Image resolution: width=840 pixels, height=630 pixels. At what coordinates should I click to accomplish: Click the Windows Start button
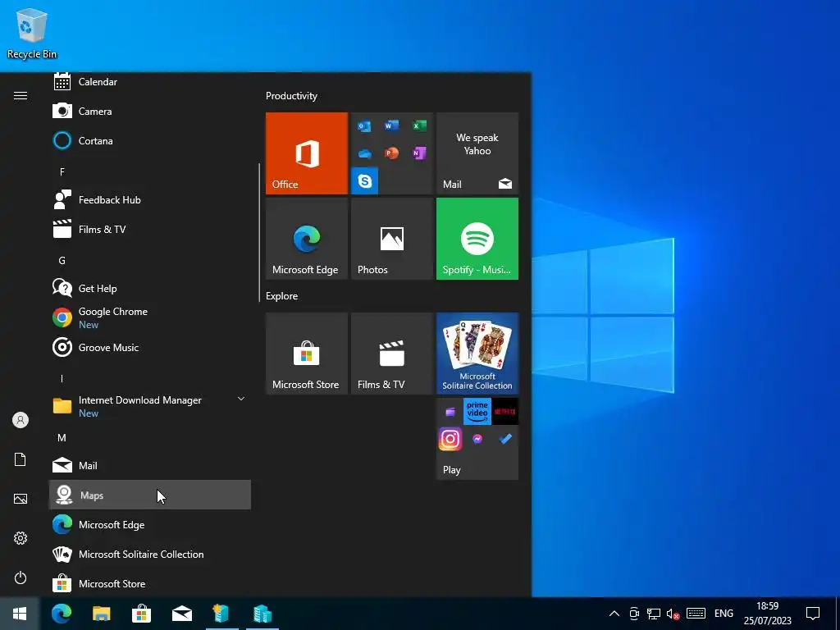(20, 614)
